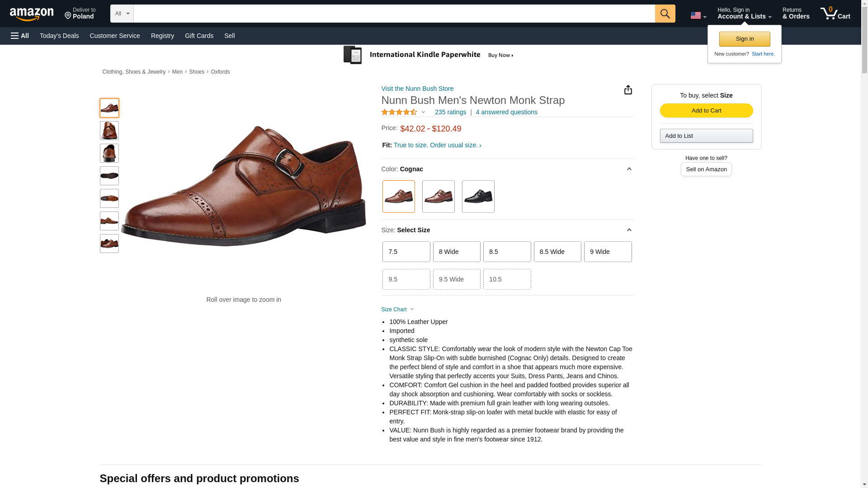Open Today's Deals in navigation
Image resolution: width=868 pixels, height=488 pixels.
tap(59, 36)
